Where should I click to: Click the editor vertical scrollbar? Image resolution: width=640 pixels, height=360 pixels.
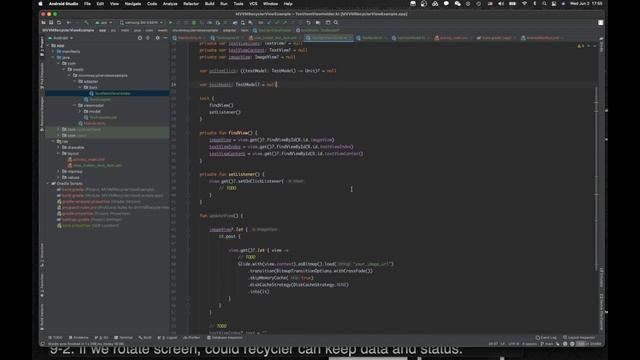pyautogui.click(x=596, y=180)
